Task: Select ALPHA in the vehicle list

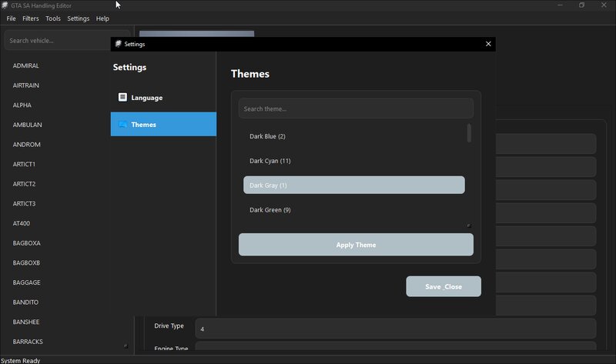Action: point(22,105)
